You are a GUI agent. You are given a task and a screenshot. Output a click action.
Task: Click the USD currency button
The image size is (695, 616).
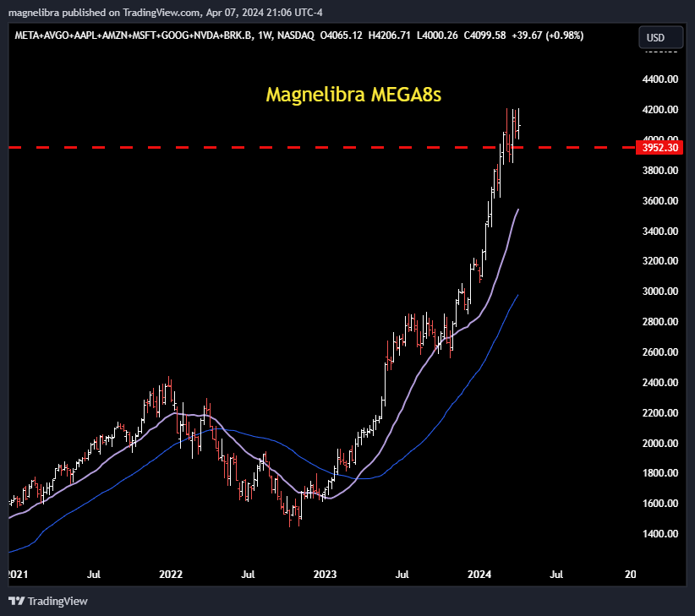click(661, 37)
